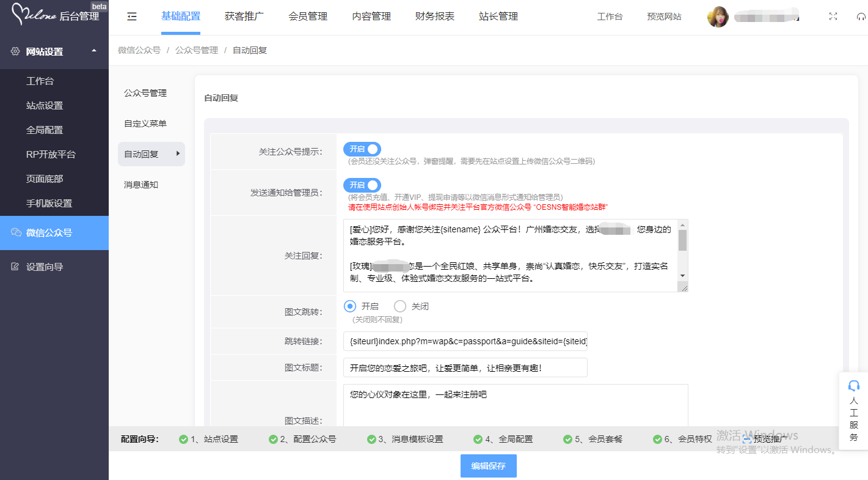
Task: Open the 基础配置 top tab
Action: click(x=181, y=17)
